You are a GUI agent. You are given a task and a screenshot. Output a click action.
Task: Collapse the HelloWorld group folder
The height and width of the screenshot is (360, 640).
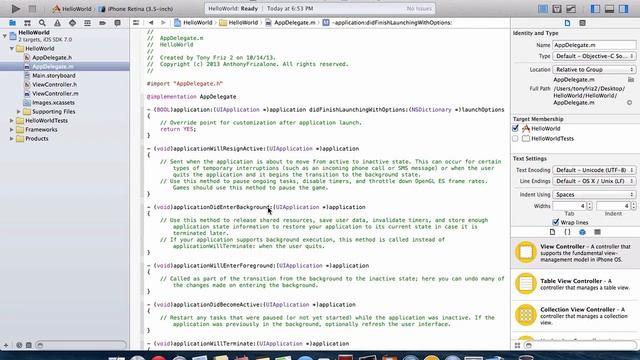point(12,48)
